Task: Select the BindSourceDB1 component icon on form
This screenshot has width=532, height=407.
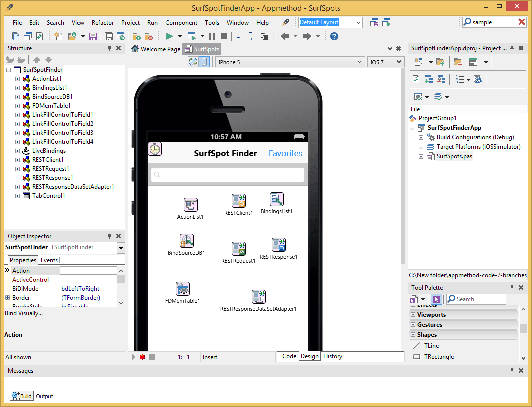Action: 186,241
